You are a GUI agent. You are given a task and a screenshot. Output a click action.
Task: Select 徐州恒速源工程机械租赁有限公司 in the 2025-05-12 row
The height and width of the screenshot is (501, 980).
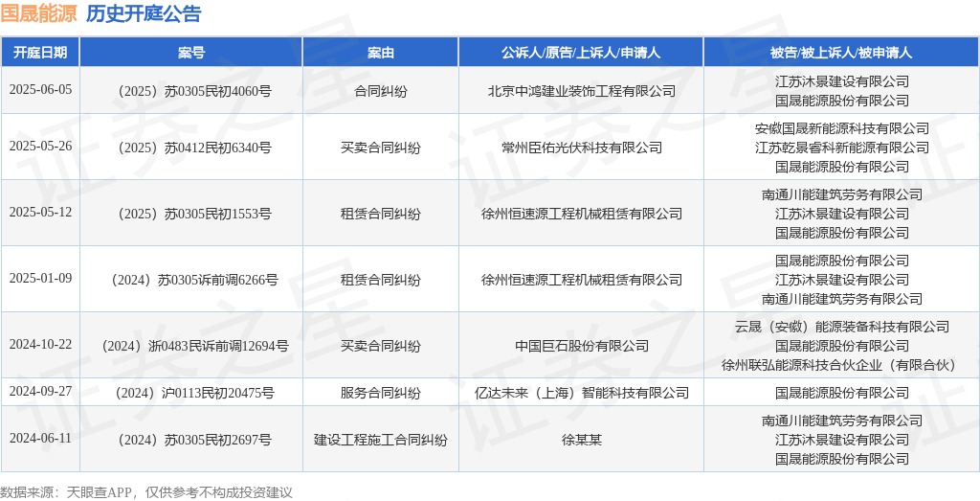click(581, 214)
